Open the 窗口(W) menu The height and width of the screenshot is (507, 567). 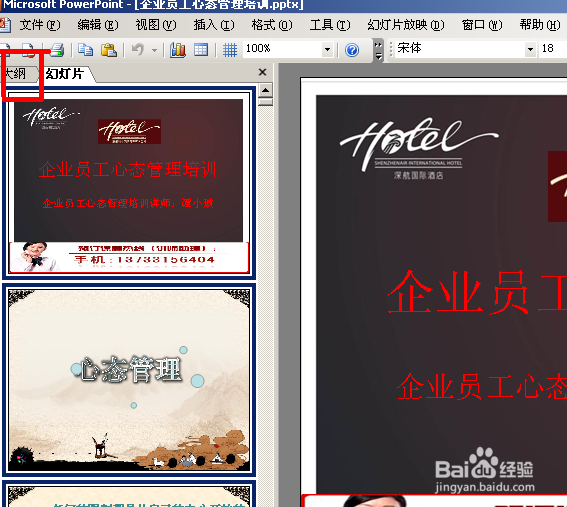[x=482, y=25]
